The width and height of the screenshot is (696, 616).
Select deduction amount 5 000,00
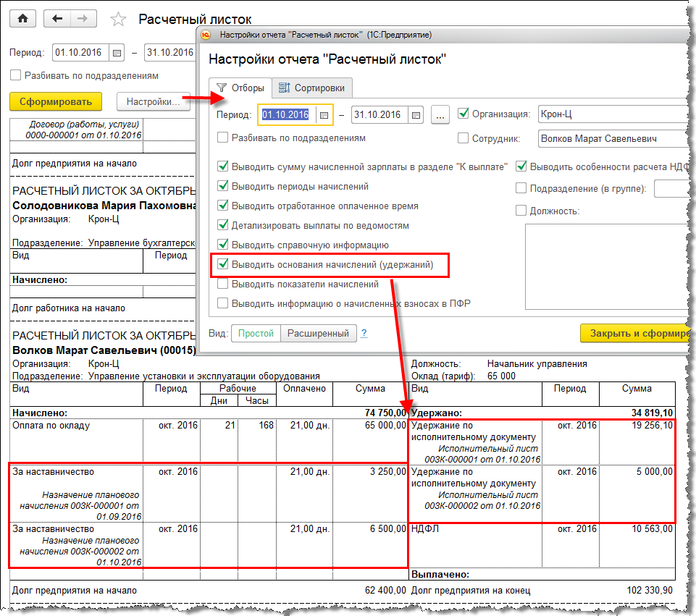pos(654,471)
